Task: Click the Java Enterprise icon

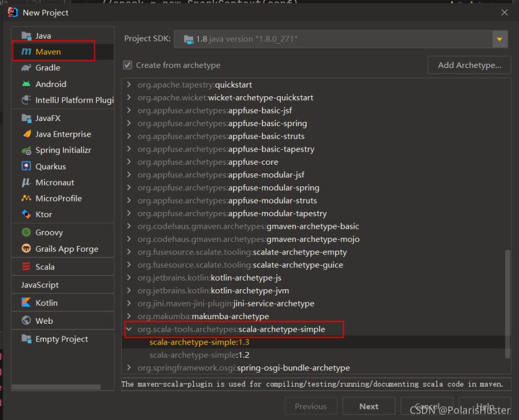Action: (x=27, y=134)
